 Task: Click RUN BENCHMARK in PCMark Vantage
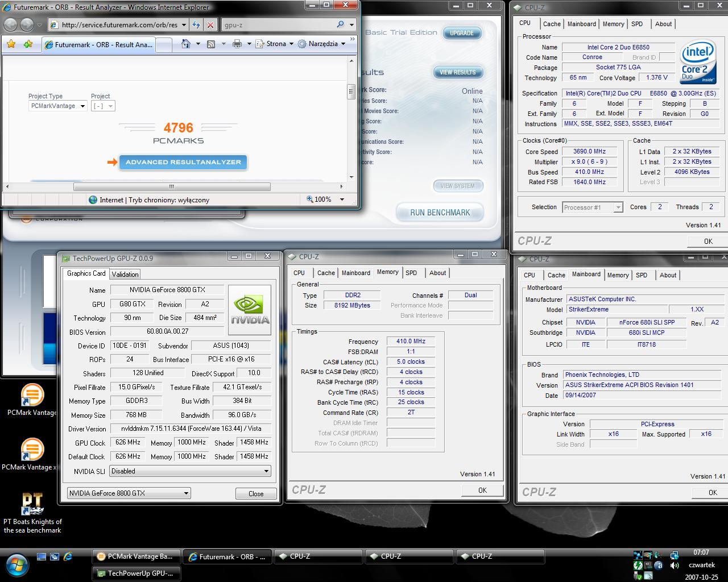tap(440, 213)
